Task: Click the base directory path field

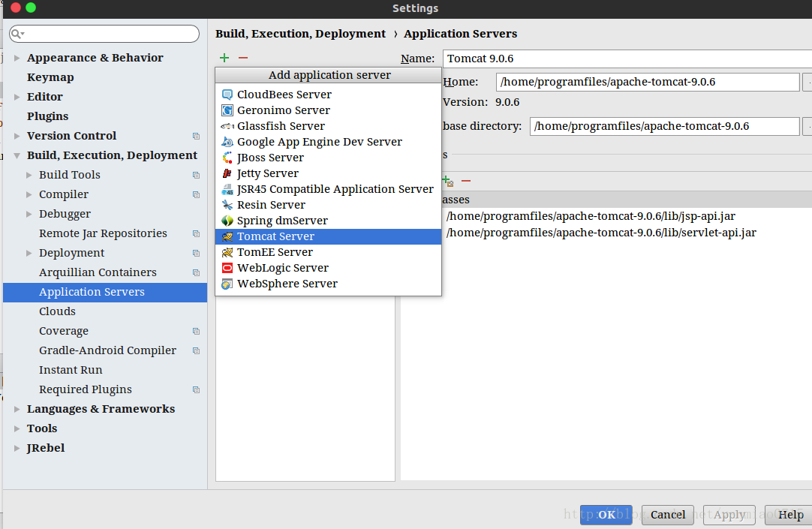Action: [x=664, y=126]
